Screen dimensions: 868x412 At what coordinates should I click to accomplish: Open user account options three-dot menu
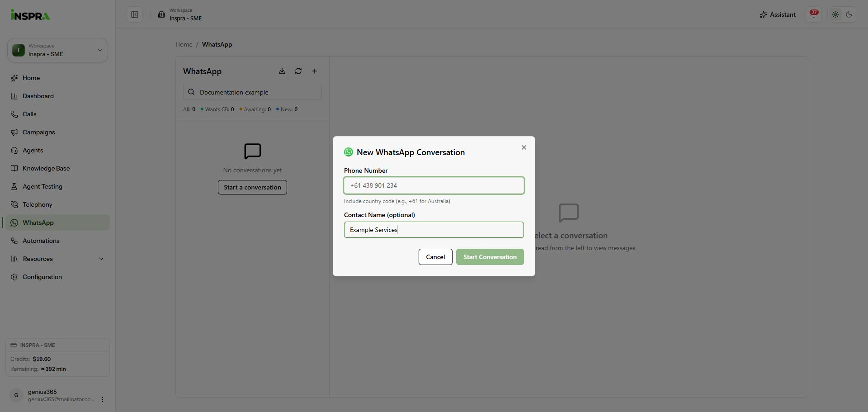coord(103,399)
